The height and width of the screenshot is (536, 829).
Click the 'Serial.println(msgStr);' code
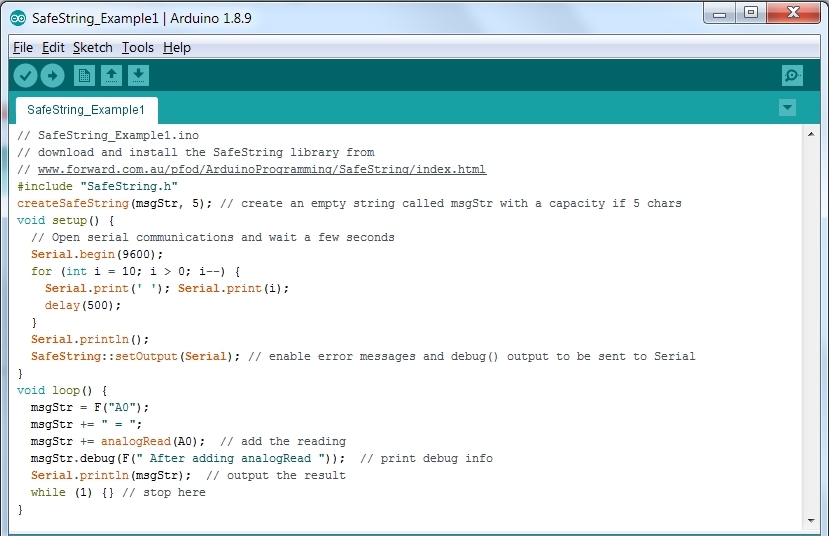pos(111,475)
